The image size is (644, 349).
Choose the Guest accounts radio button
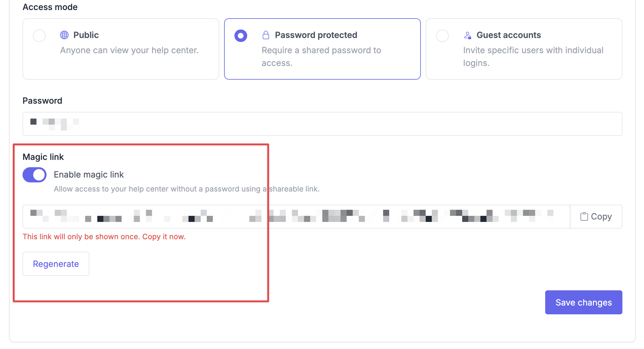coord(442,36)
